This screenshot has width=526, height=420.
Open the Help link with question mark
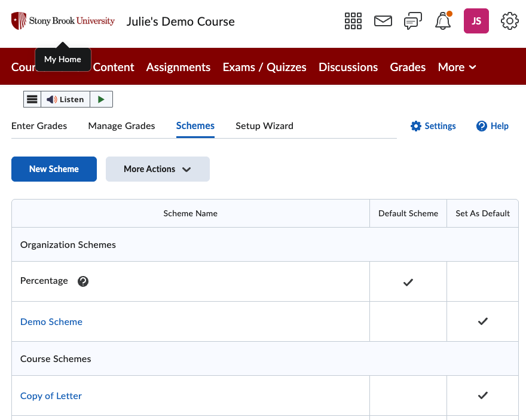[x=493, y=126]
